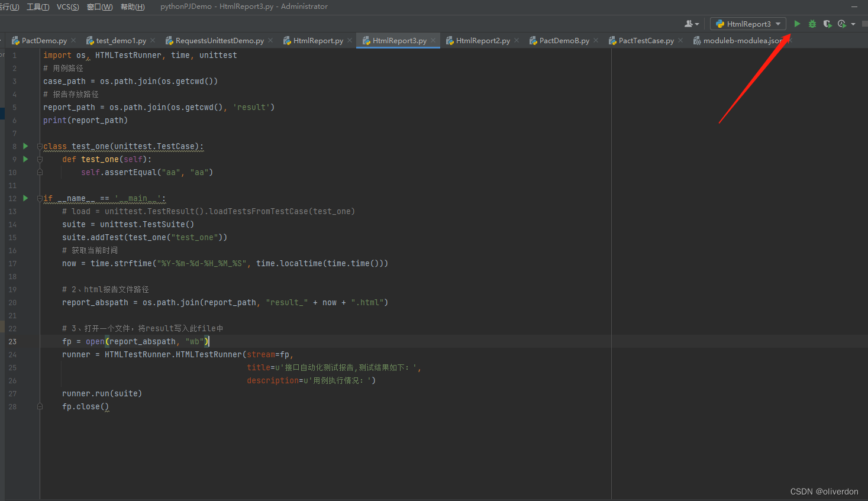Start debugging using the bug icon
This screenshot has height=501, width=868.
point(812,24)
